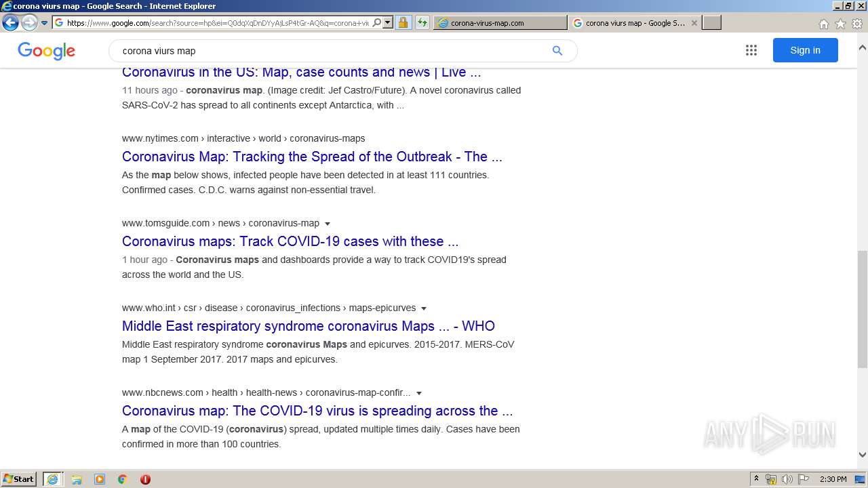Click the address bar search magnifier icon
This screenshot has width=868, height=488.
coord(377,22)
